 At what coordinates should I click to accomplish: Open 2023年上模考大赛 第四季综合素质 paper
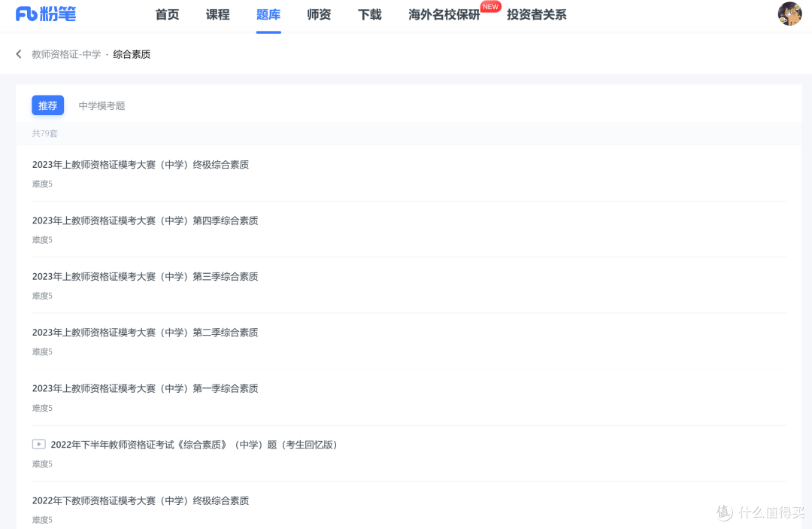[x=145, y=220]
